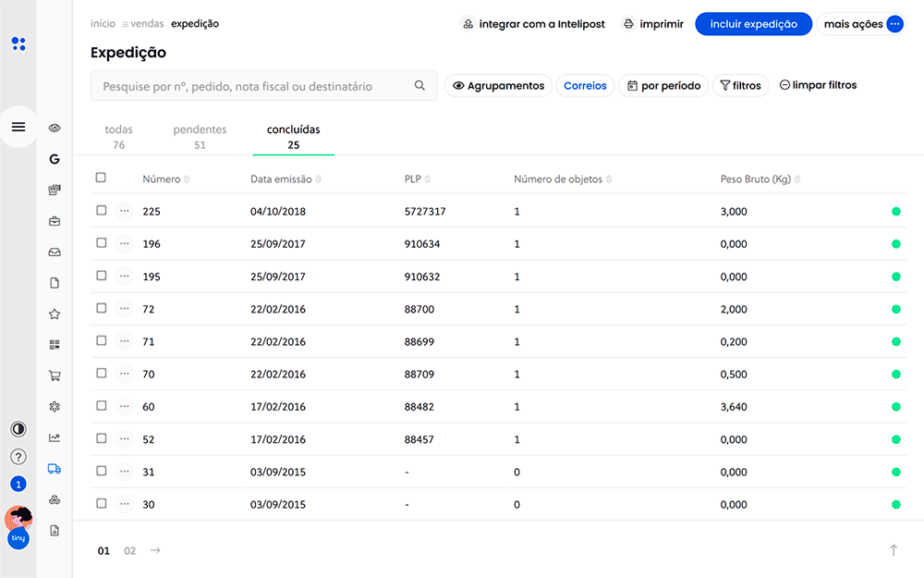This screenshot has height=578, width=924.
Task: Click the blue truck shipping icon
Action: (55, 469)
